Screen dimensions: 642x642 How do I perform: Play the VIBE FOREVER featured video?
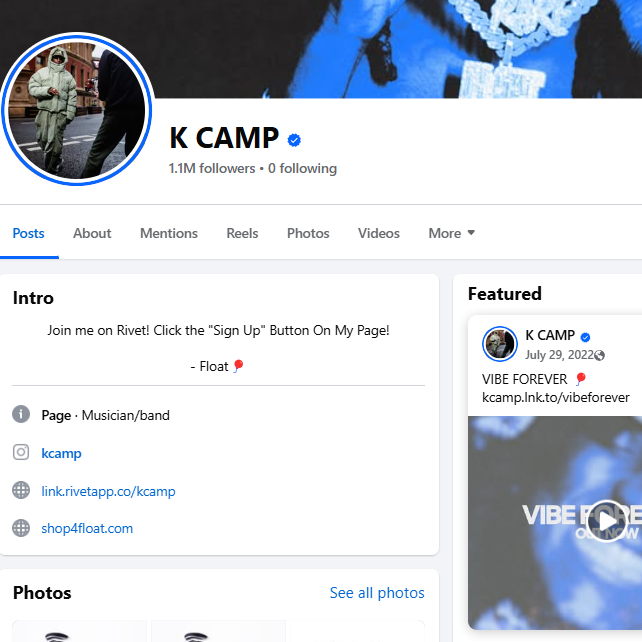607,521
